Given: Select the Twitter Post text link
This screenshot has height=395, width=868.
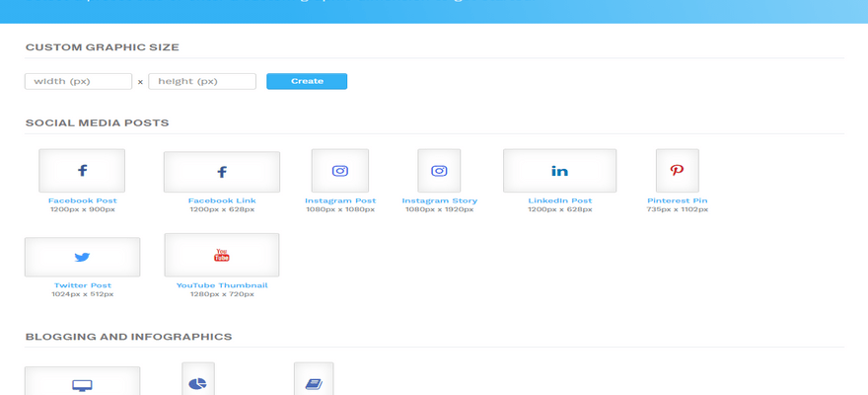Looking at the screenshot, I should [83, 285].
